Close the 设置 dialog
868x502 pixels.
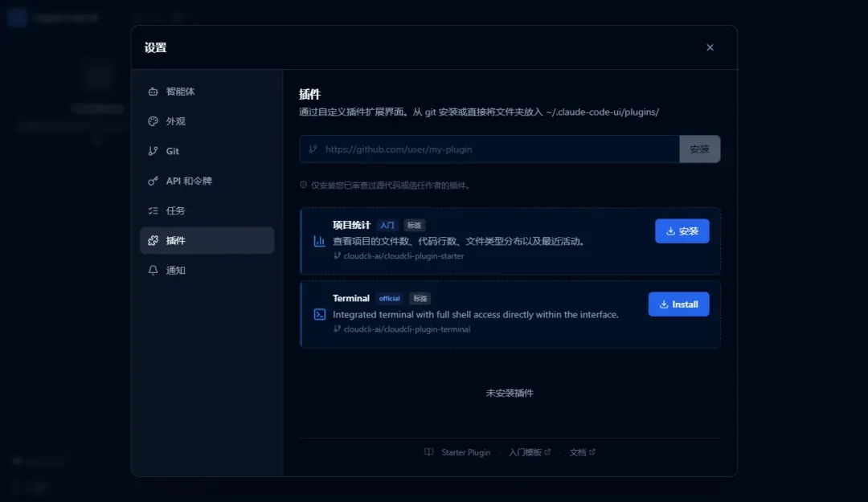tap(710, 47)
